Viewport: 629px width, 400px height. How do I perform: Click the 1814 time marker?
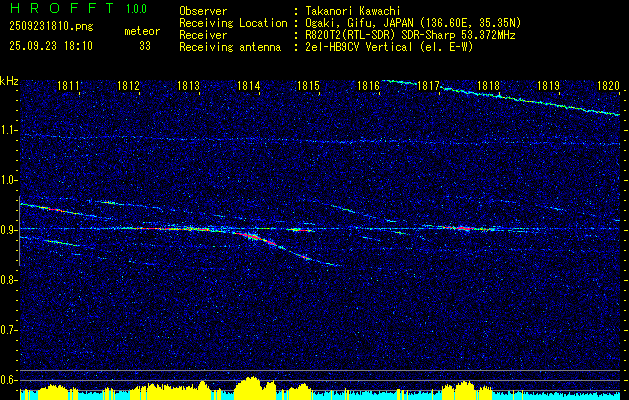click(248, 86)
